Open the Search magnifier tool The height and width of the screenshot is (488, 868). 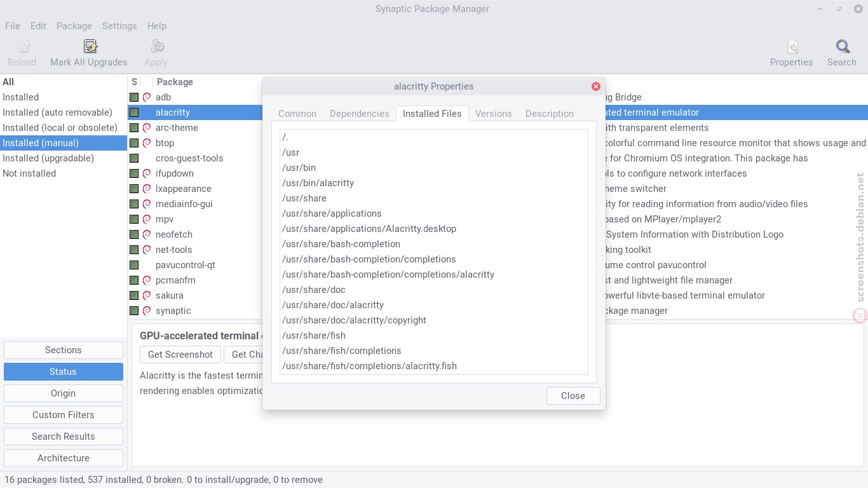[842, 46]
